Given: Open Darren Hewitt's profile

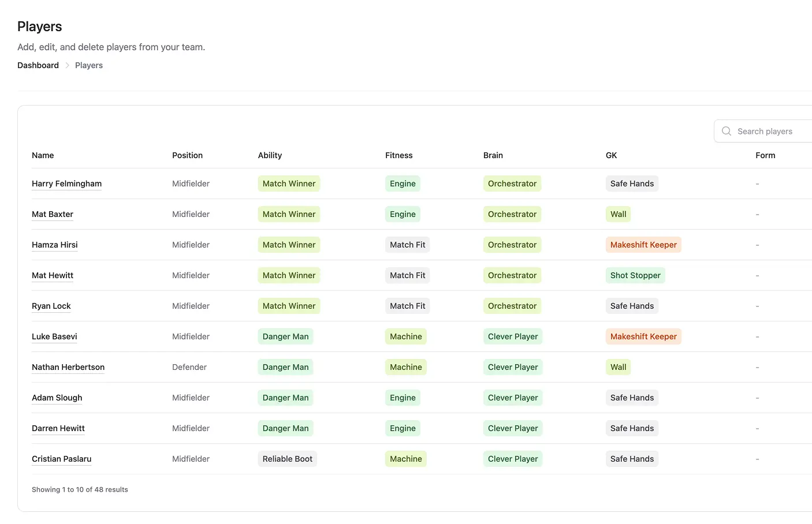Looking at the screenshot, I should click(58, 428).
